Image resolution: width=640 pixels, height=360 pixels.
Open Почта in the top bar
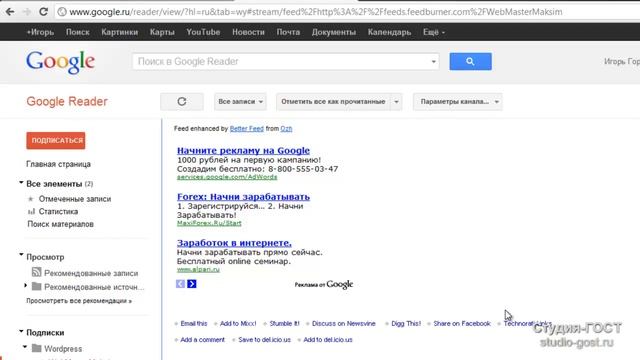[288, 32]
